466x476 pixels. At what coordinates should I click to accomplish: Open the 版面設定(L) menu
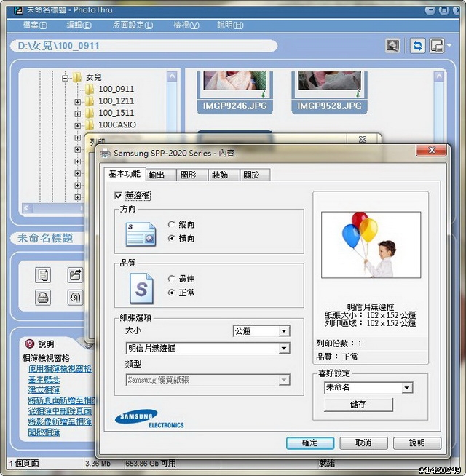[x=133, y=25]
